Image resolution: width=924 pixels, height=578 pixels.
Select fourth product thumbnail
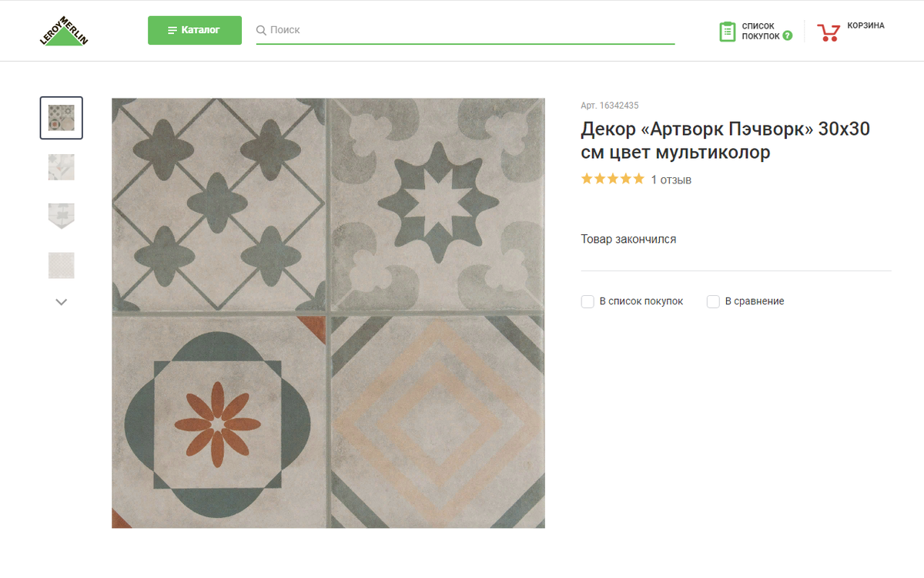(x=62, y=265)
